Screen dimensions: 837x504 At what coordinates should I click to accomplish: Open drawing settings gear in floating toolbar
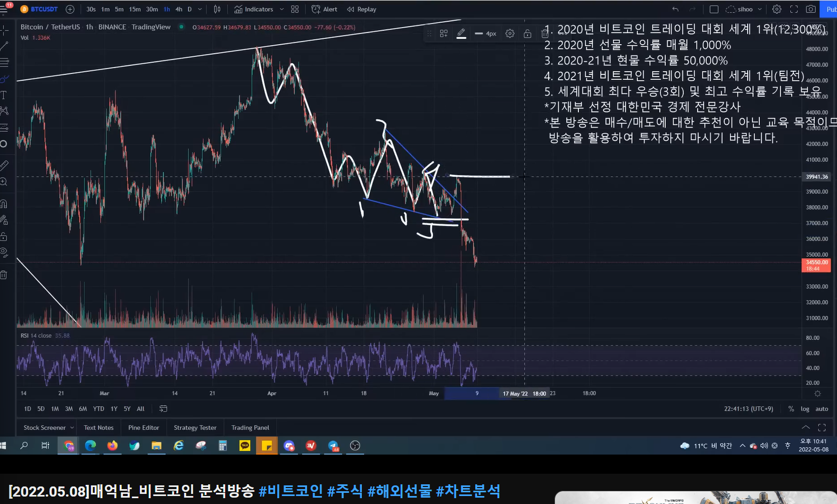pyautogui.click(x=510, y=33)
